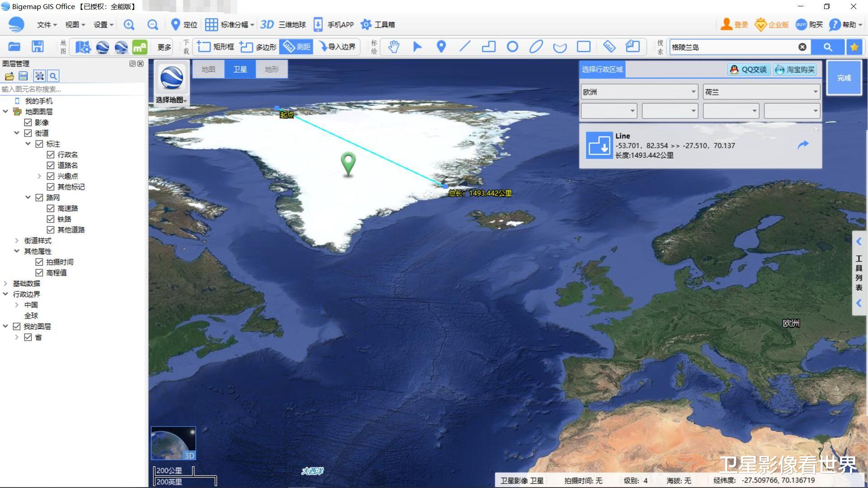
Task: Collapse the 路网 tree node
Action: pos(28,197)
